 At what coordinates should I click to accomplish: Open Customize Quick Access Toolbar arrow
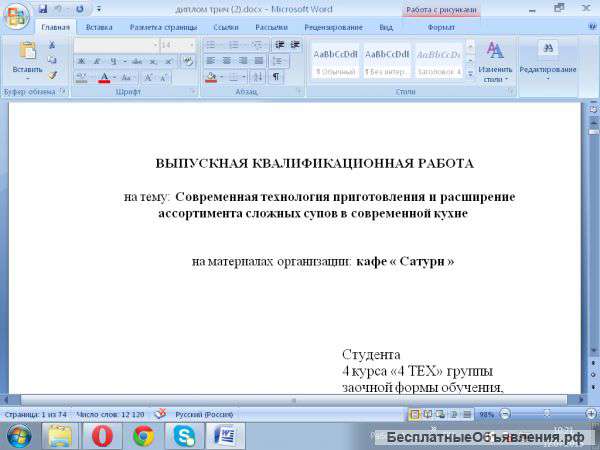tap(98, 9)
